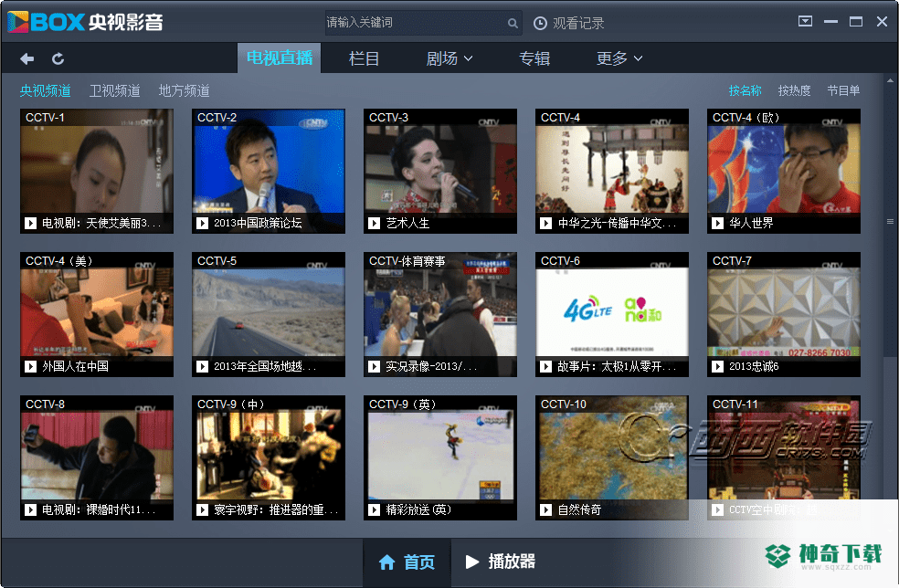Select the 地方频道 channel category
Image resolution: width=899 pixels, height=588 pixels.
[184, 90]
